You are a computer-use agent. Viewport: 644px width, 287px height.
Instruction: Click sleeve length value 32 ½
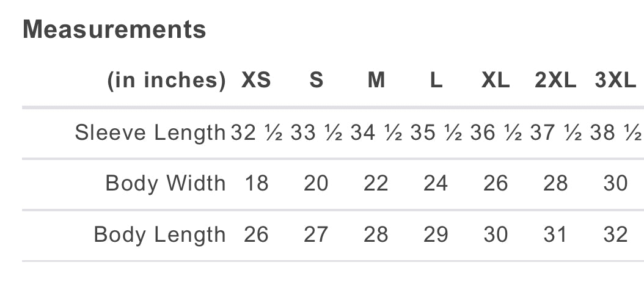click(256, 133)
